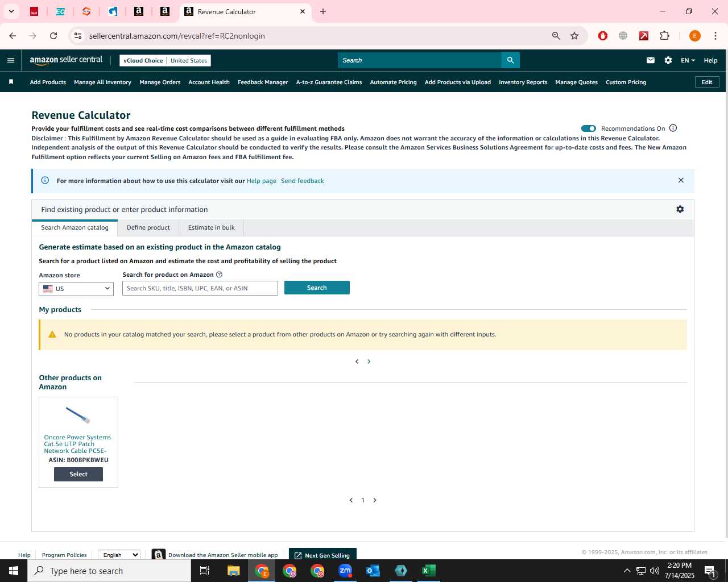Open Windows Start menu

(14, 571)
